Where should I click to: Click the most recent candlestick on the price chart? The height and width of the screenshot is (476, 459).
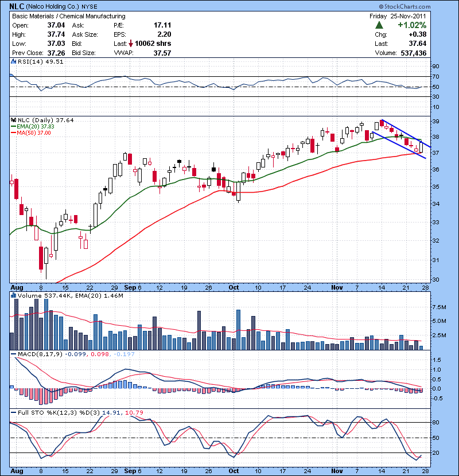(x=421, y=146)
